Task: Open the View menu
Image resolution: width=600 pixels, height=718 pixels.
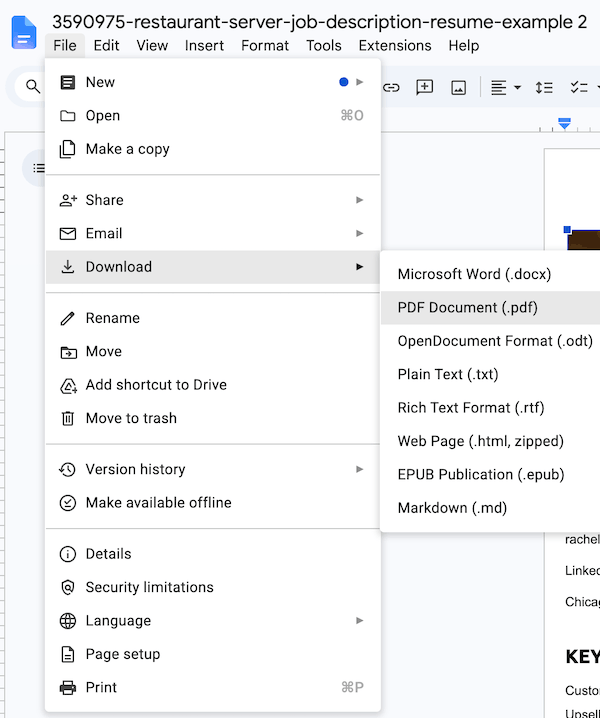Action: point(152,45)
